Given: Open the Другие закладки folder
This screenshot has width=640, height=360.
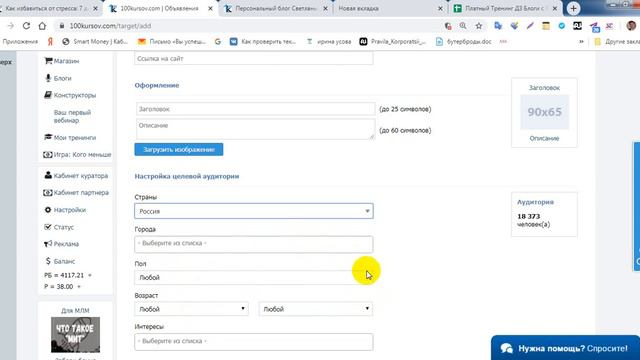Looking at the screenshot, I should [x=617, y=42].
